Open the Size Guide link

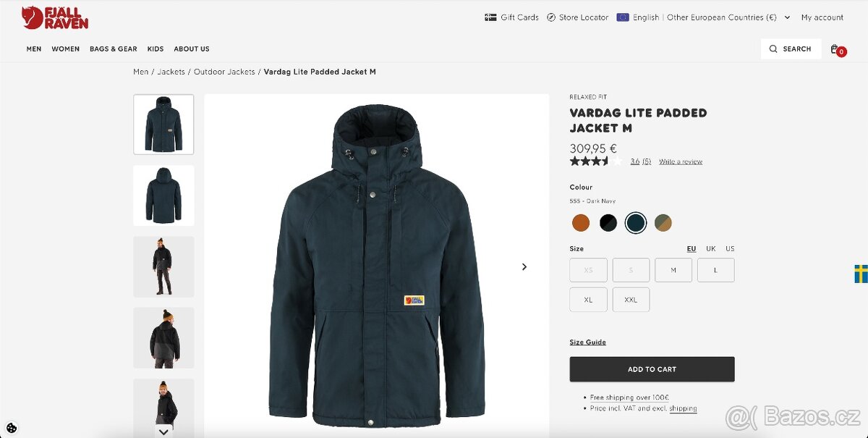click(x=587, y=342)
